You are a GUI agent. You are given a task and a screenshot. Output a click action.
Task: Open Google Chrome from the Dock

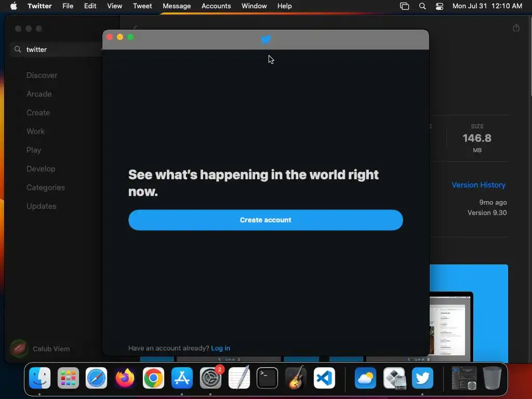click(153, 378)
